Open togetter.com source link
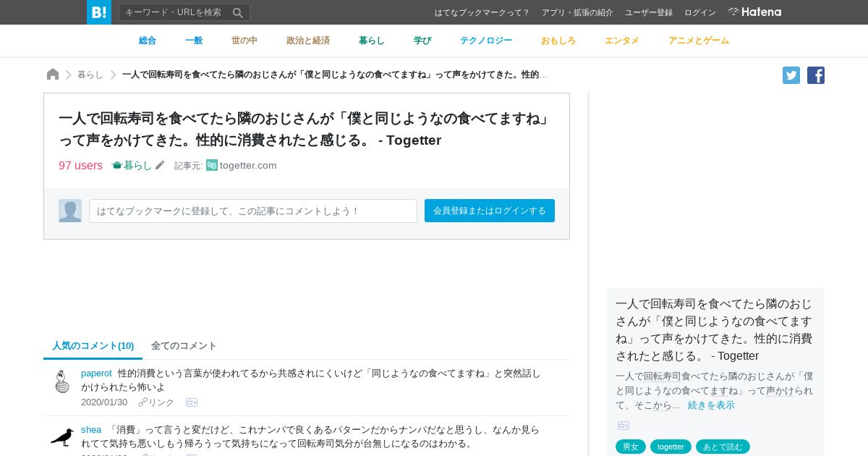868x456 pixels. click(248, 165)
